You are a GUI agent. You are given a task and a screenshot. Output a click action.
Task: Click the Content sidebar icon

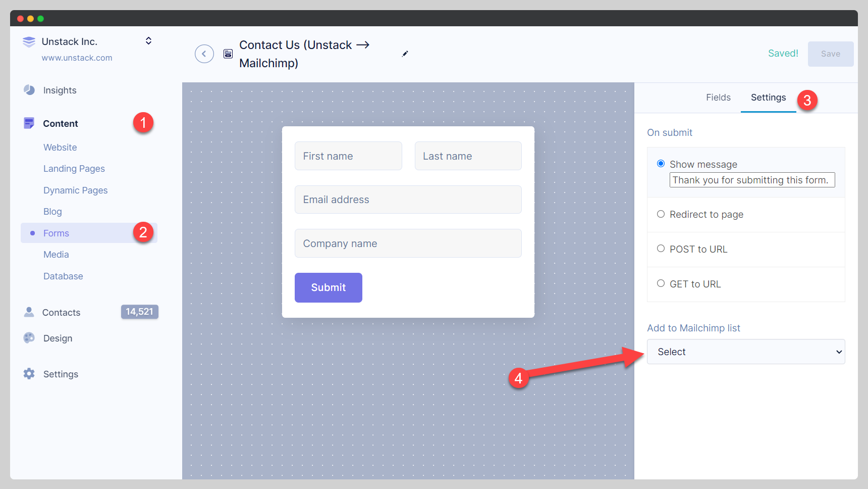coord(29,123)
